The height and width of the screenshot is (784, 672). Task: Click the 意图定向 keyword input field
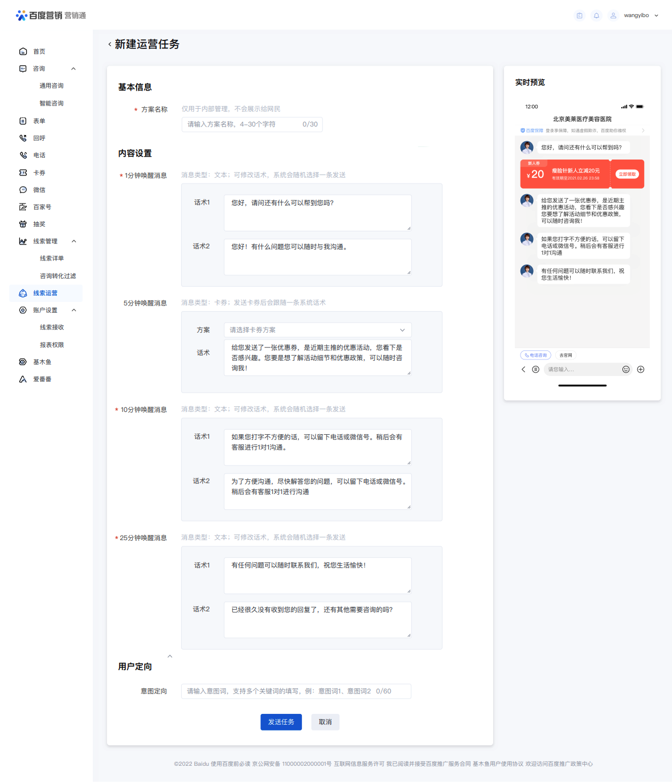(x=296, y=691)
